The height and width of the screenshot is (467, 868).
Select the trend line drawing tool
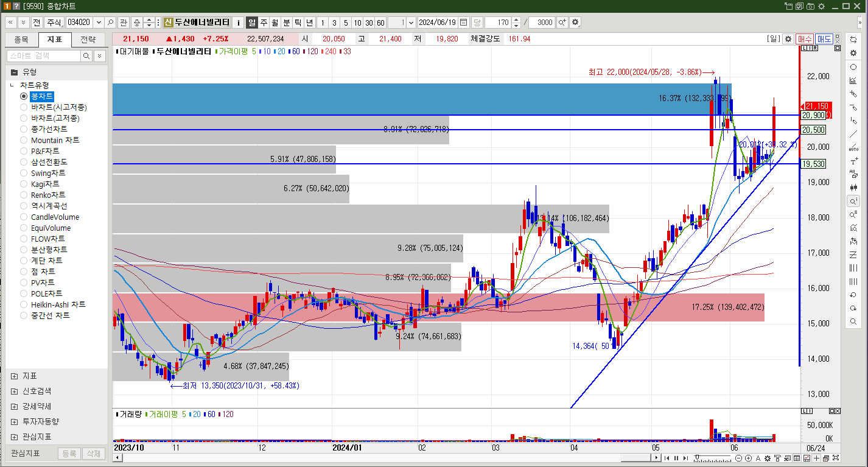(x=853, y=134)
